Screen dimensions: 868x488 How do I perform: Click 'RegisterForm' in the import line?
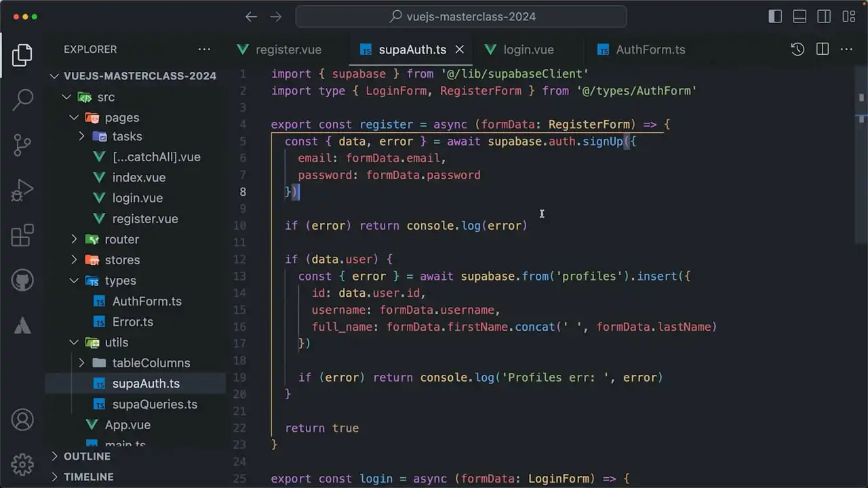(x=481, y=91)
